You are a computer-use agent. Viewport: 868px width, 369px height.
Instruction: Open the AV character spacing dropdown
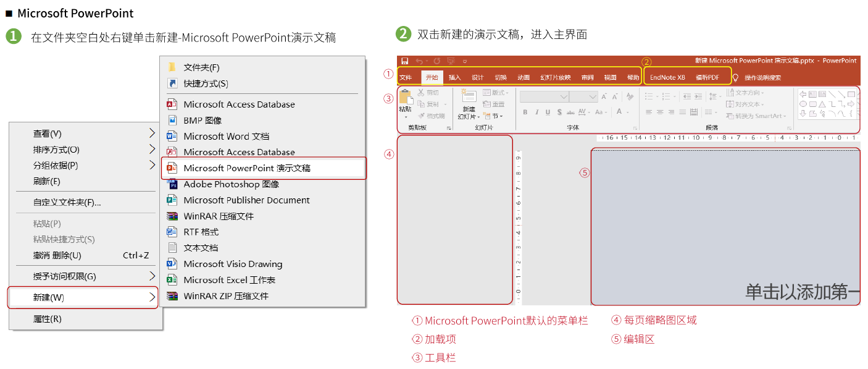coord(583,112)
